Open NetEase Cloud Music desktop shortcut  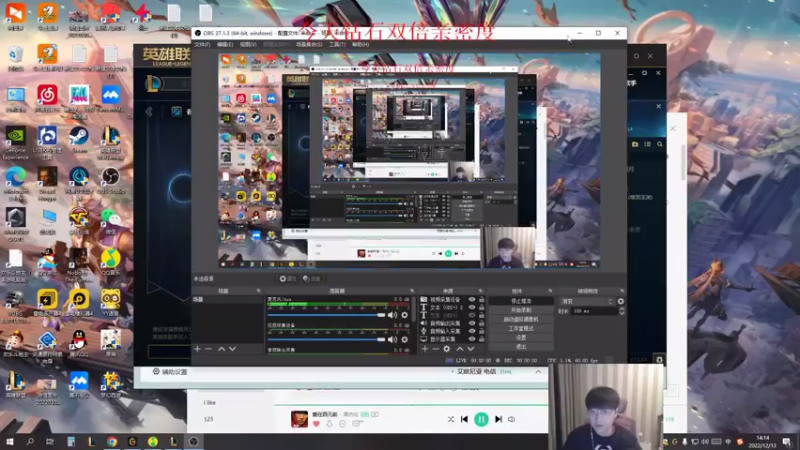[x=47, y=98]
